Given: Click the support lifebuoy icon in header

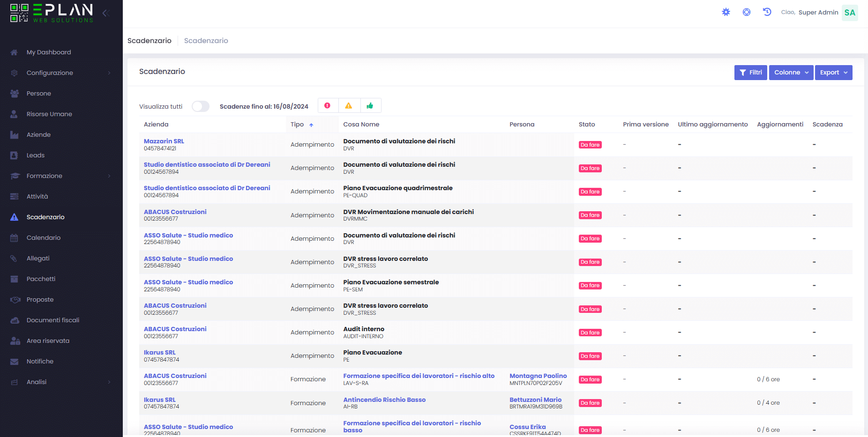Looking at the screenshot, I should coord(747,12).
